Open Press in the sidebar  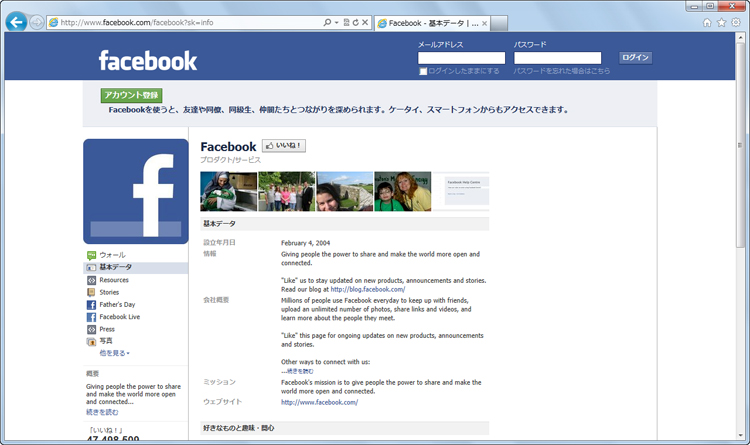107,329
